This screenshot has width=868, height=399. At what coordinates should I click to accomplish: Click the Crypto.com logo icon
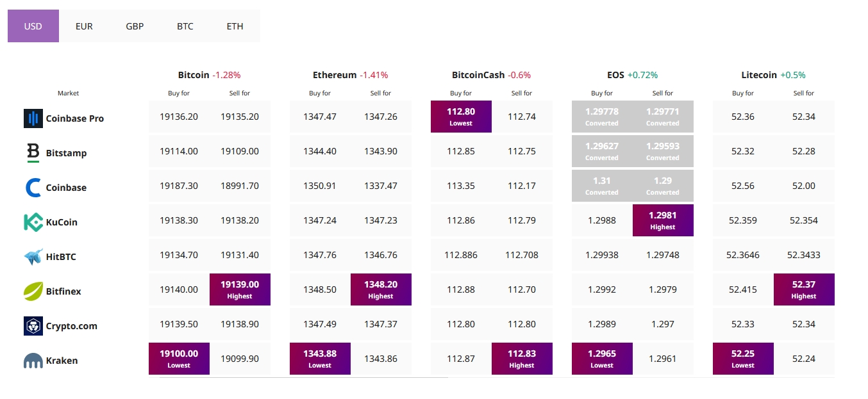pyautogui.click(x=33, y=326)
